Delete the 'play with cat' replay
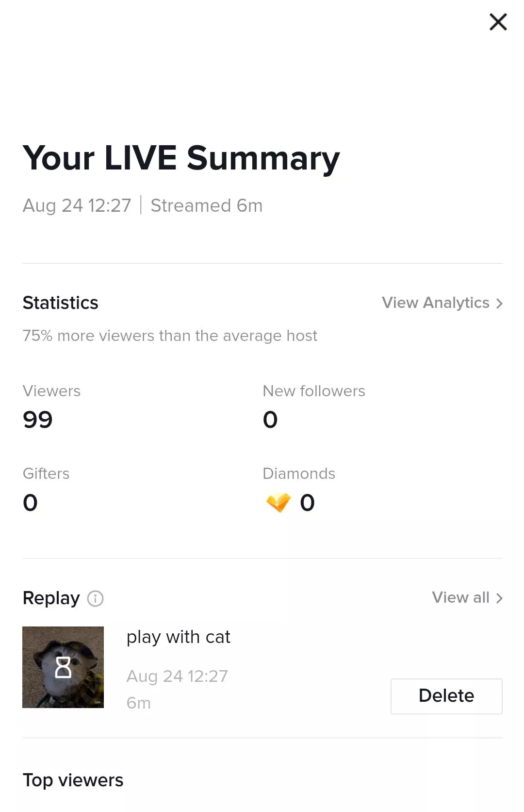Image resolution: width=524 pixels, height=812 pixels. click(x=446, y=696)
